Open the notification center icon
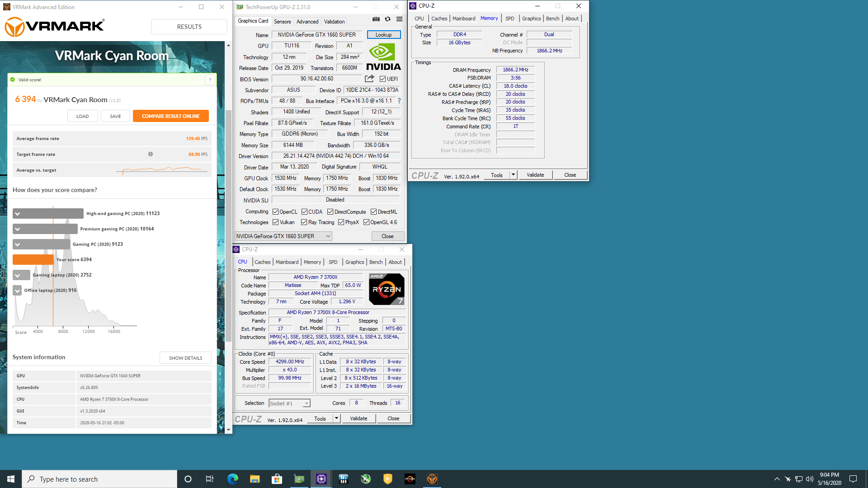This screenshot has width=868, height=488. pos(853,479)
